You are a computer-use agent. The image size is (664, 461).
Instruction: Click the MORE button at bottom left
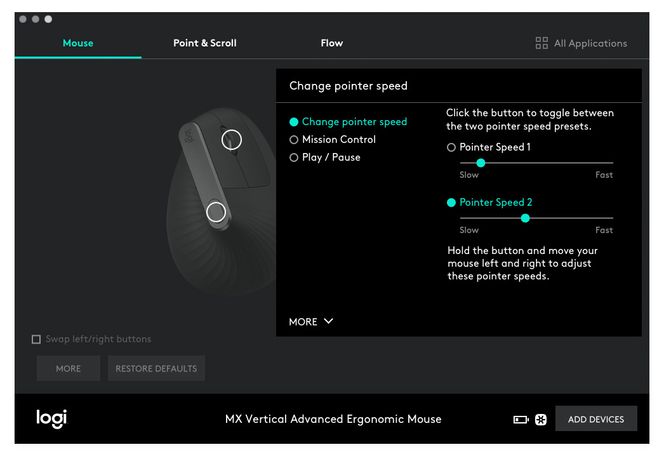[68, 368]
